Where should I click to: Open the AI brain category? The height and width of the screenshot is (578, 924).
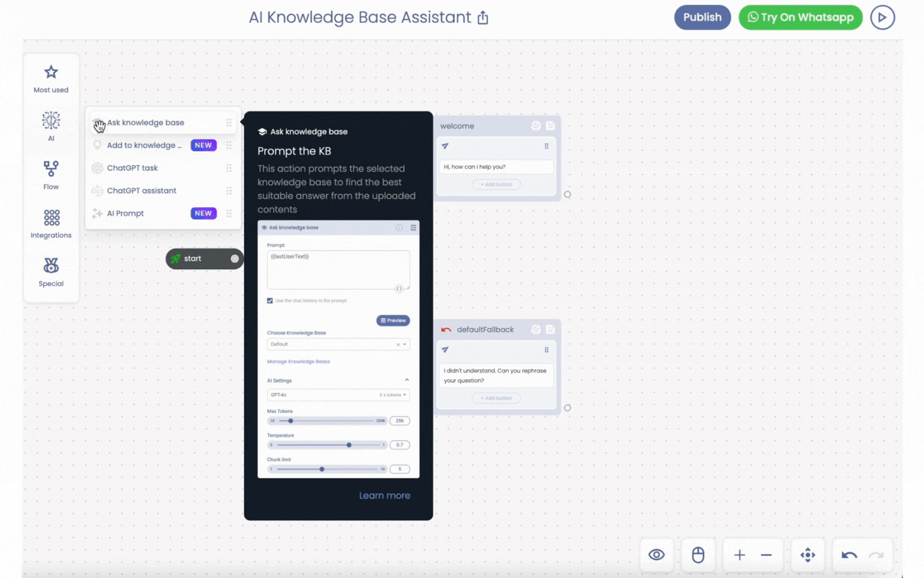point(51,126)
